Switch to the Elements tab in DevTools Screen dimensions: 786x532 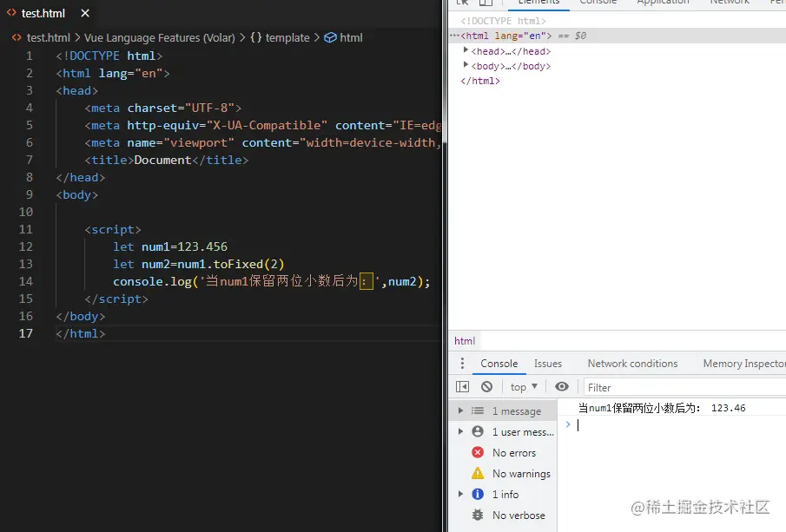[x=538, y=3]
